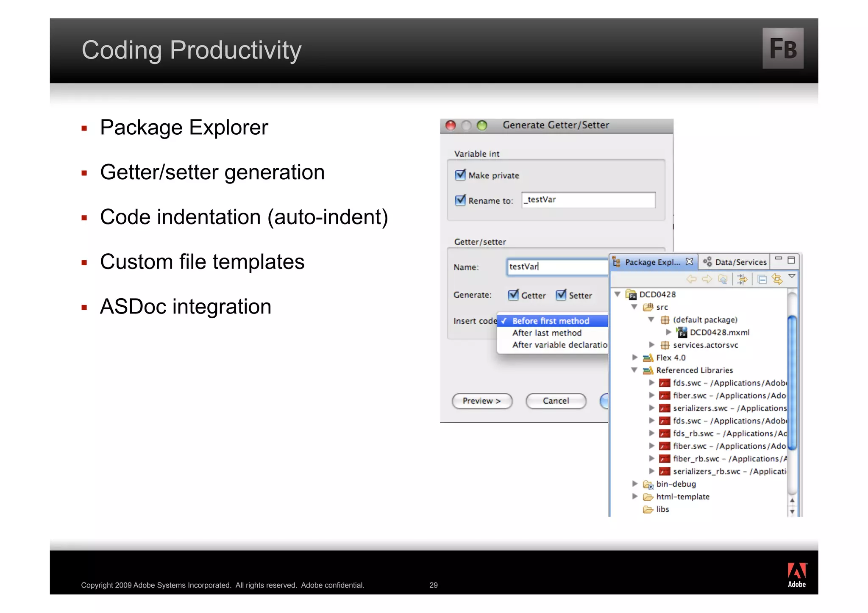Click the Preview > button
This screenshot has width=868, height=613.
(482, 401)
